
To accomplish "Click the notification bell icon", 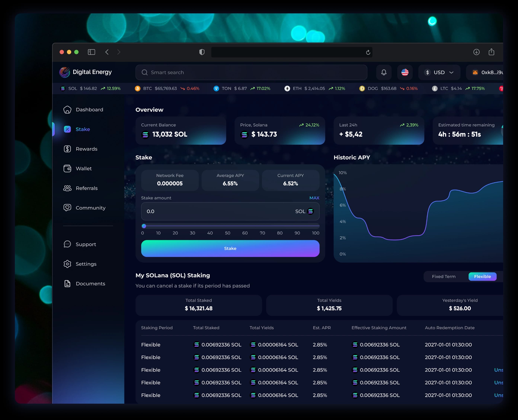I will coord(384,72).
